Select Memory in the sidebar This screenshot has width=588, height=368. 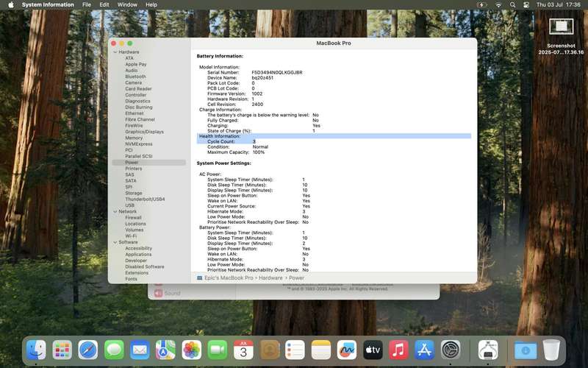click(134, 138)
